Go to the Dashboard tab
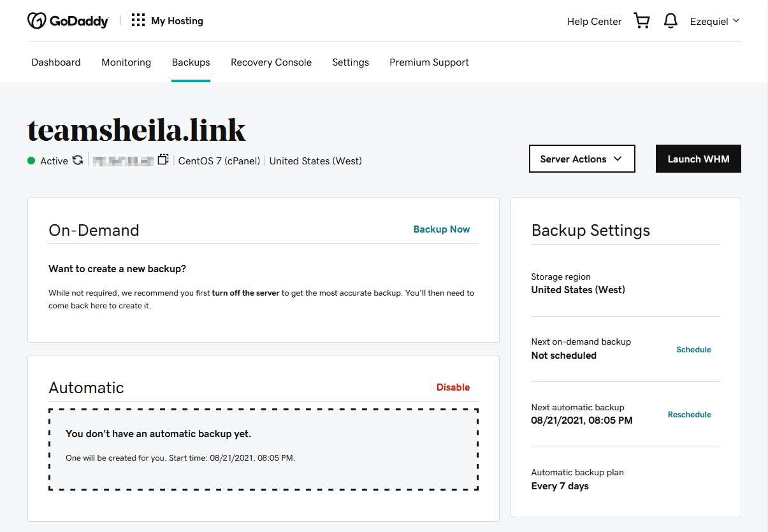Viewport: 768px width, 532px height. tap(56, 62)
